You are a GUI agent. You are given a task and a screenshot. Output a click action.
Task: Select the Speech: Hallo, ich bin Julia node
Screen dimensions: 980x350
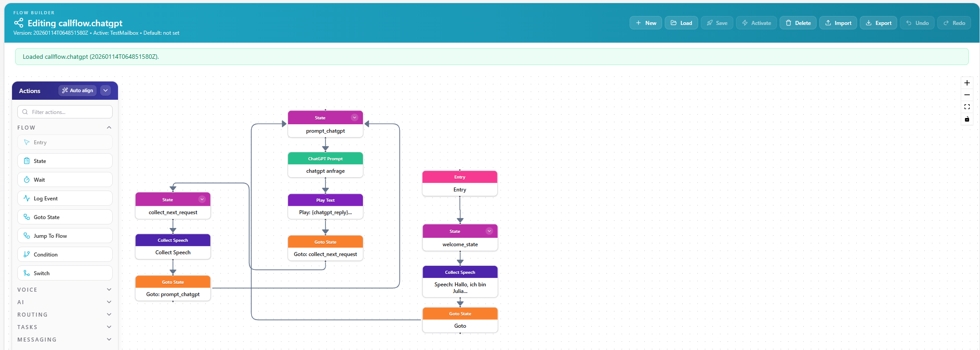460,281
